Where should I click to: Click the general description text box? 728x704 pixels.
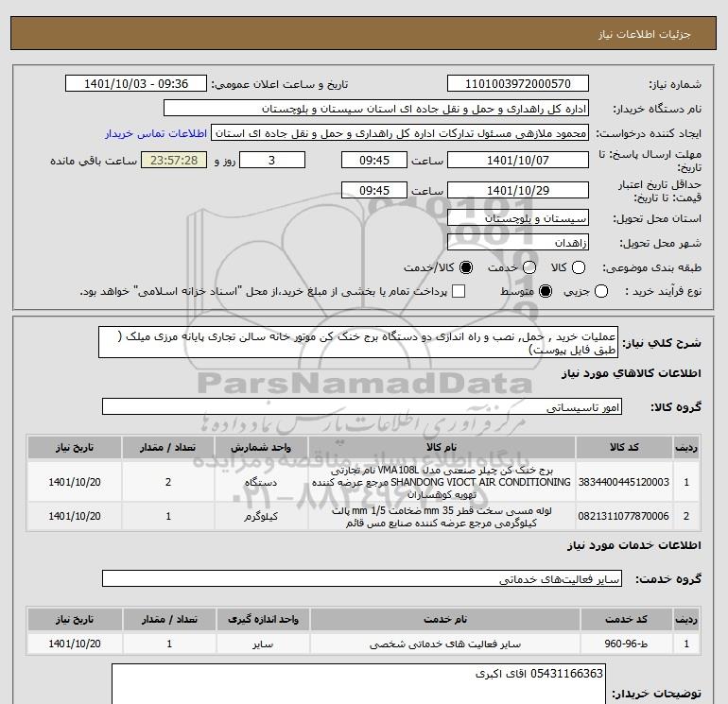[x=358, y=342]
